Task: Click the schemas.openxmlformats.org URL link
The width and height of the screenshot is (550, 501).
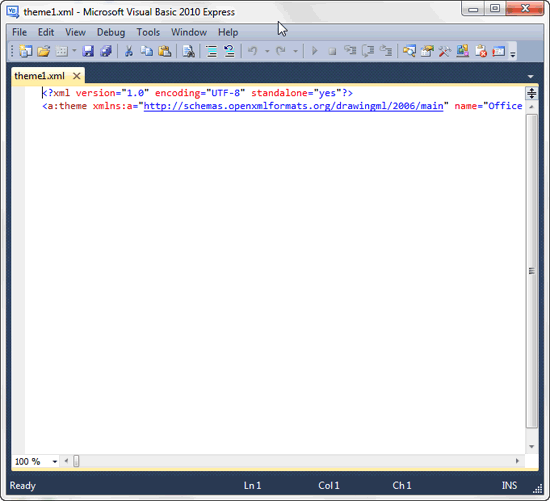Action: coord(293,106)
